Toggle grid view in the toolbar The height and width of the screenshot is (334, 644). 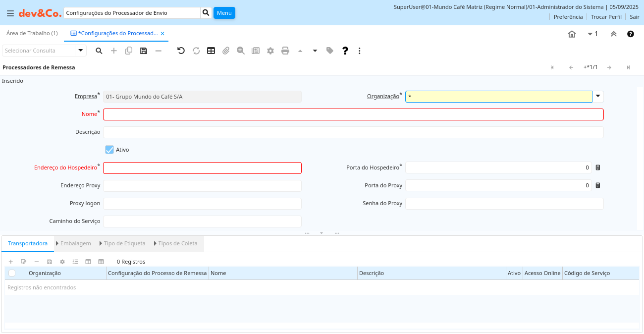(x=211, y=51)
